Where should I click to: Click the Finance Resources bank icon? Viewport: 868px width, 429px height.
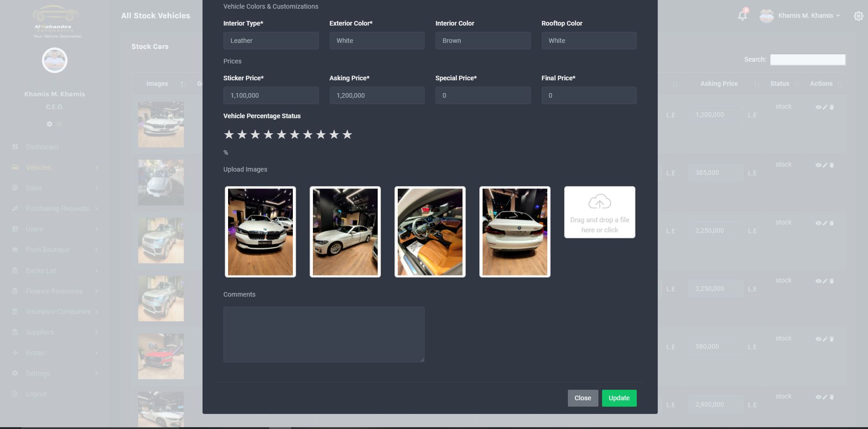click(15, 291)
